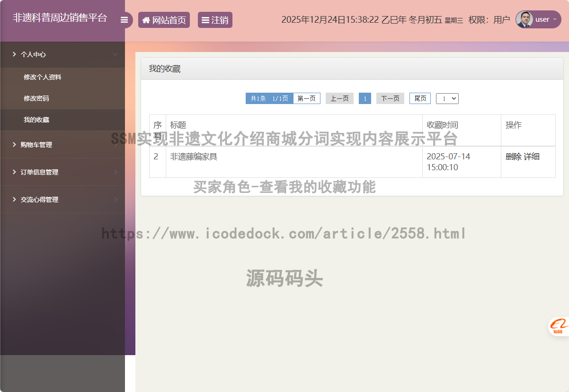Click the 下一页 pagination button
The width and height of the screenshot is (569, 392).
click(390, 98)
